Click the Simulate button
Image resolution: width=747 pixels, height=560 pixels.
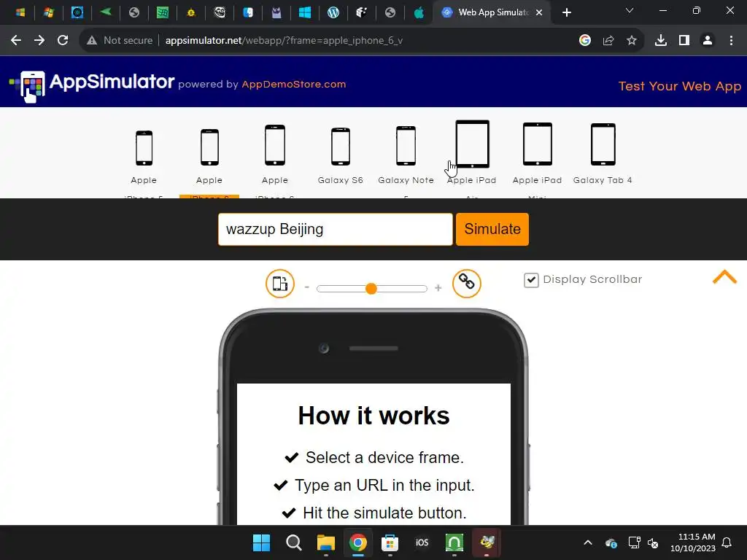[492, 230]
